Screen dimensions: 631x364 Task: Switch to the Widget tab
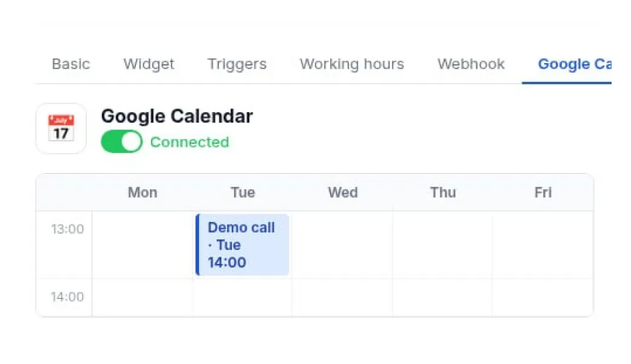pos(149,64)
